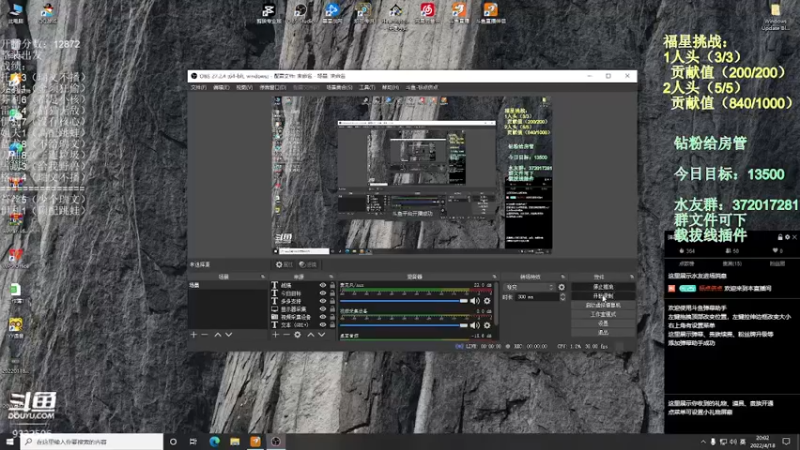Add a new scene with the plus icon

(x=193, y=335)
